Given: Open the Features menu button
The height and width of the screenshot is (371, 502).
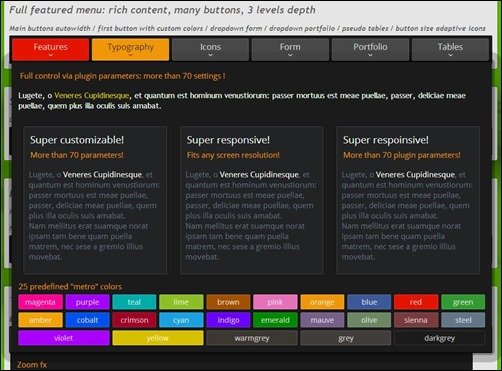Looking at the screenshot, I should pyautogui.click(x=50, y=49).
